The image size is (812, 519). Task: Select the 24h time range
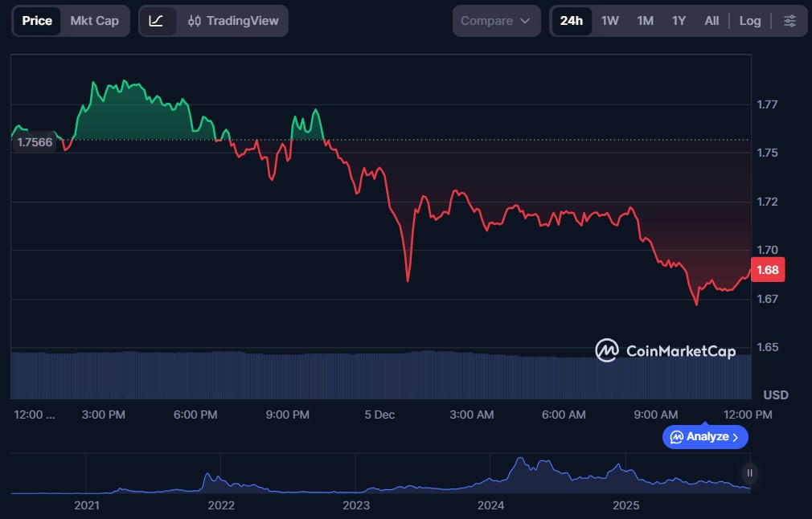(x=572, y=21)
